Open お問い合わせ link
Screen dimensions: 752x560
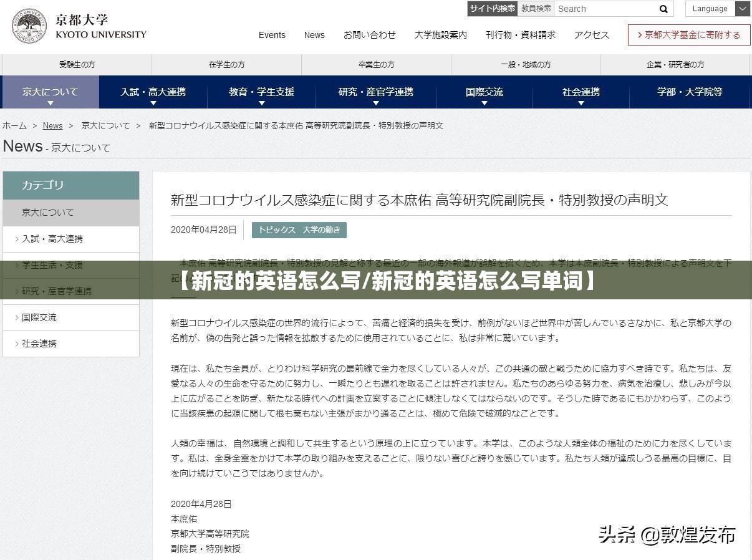pos(370,35)
